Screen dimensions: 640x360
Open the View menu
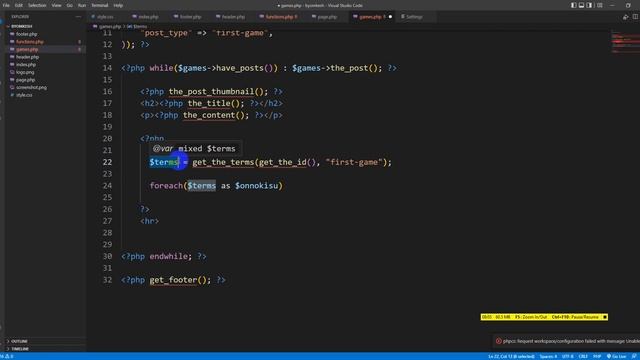(x=56, y=5)
